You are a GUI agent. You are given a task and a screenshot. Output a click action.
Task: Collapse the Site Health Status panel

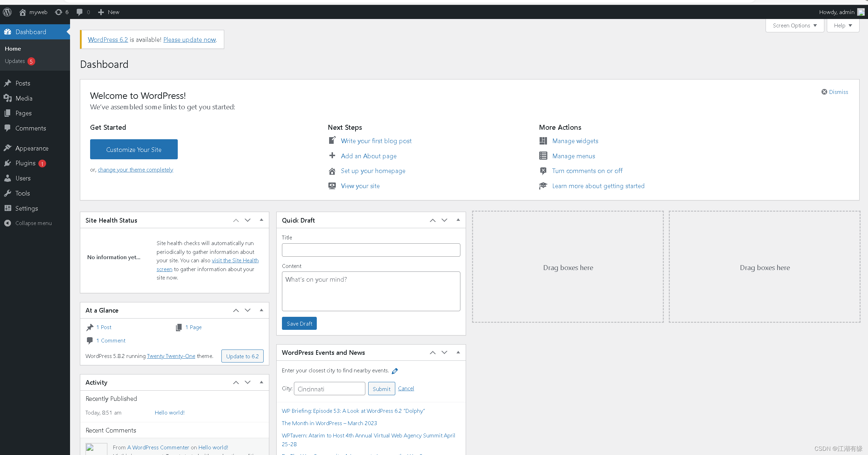click(x=261, y=221)
